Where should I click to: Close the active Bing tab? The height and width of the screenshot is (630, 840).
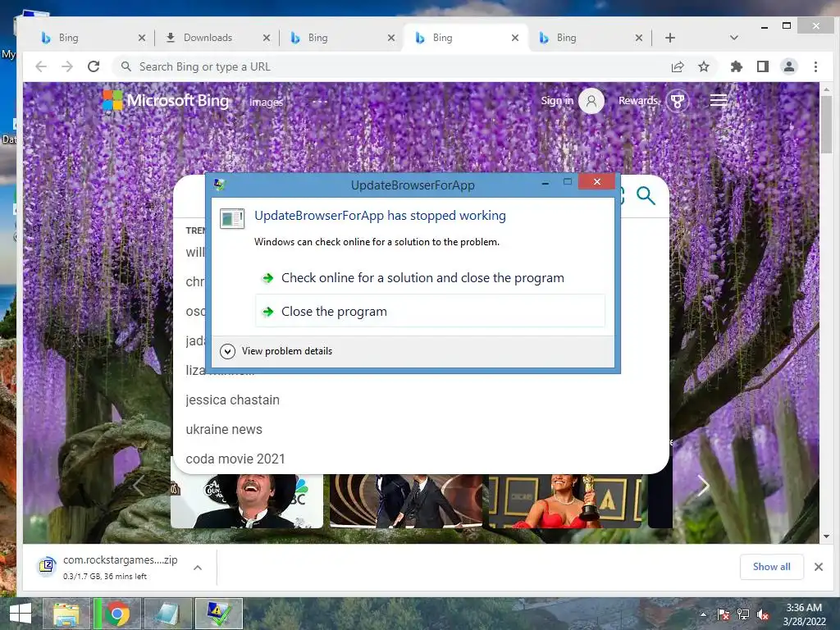click(x=515, y=38)
